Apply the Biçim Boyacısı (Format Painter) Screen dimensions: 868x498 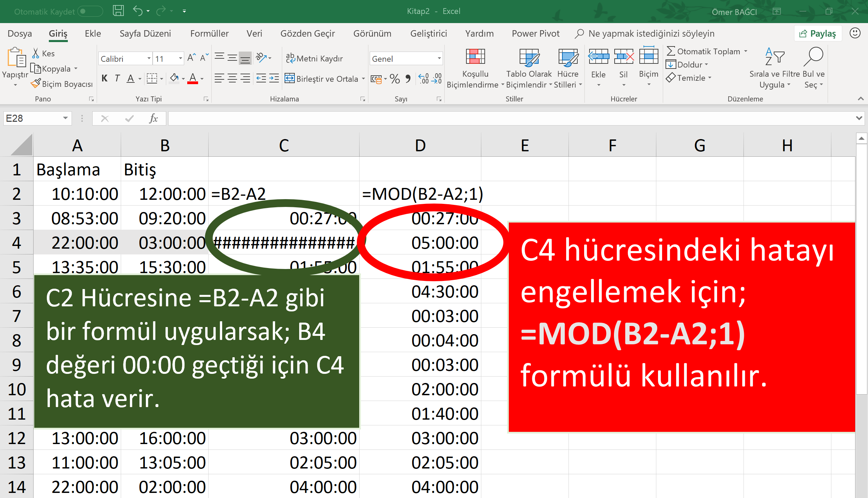[61, 84]
